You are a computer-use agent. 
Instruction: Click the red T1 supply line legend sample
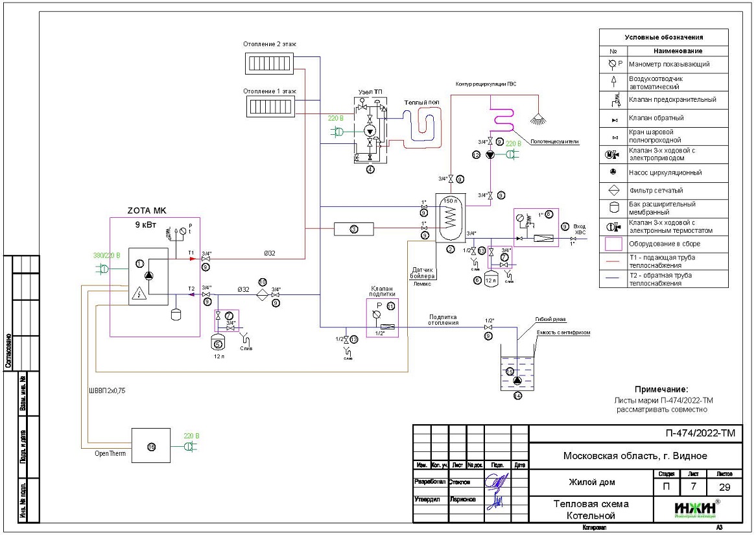pos(613,261)
